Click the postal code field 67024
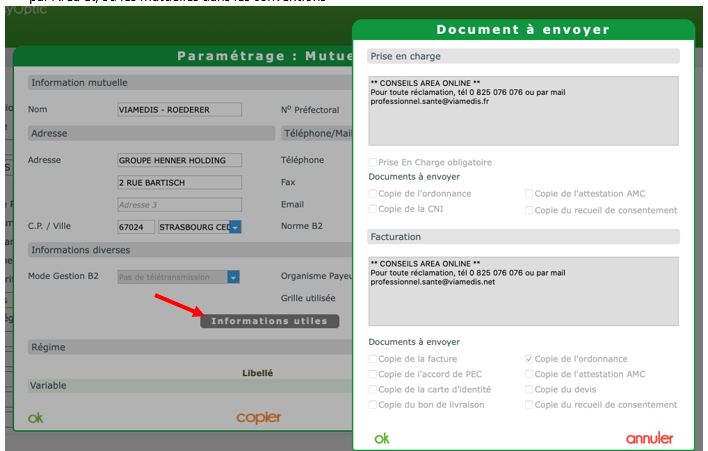Image resolution: width=708 pixels, height=451 pixels. 136,227
